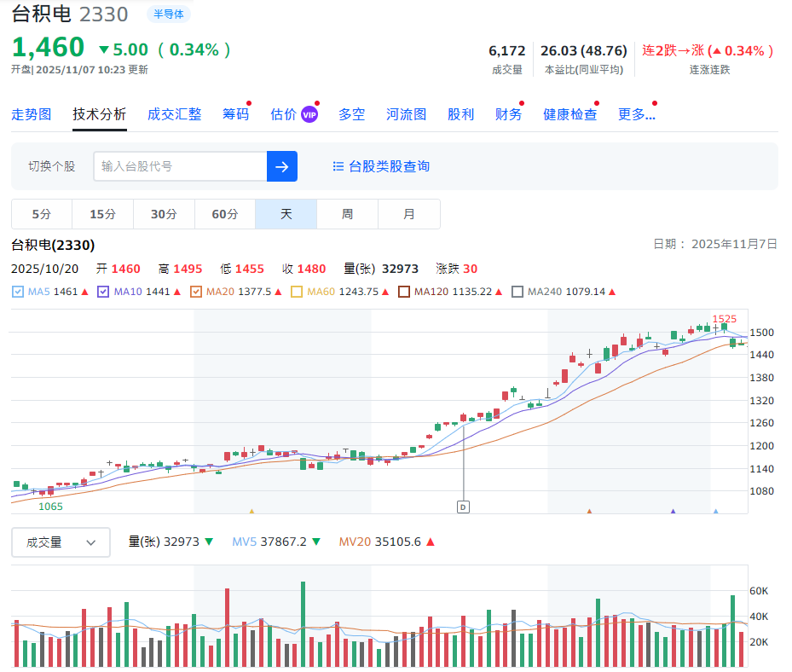Image resolution: width=792 pixels, height=672 pixels.
Task: Click the VIP badge on the 估价 tab
Action: 309,113
